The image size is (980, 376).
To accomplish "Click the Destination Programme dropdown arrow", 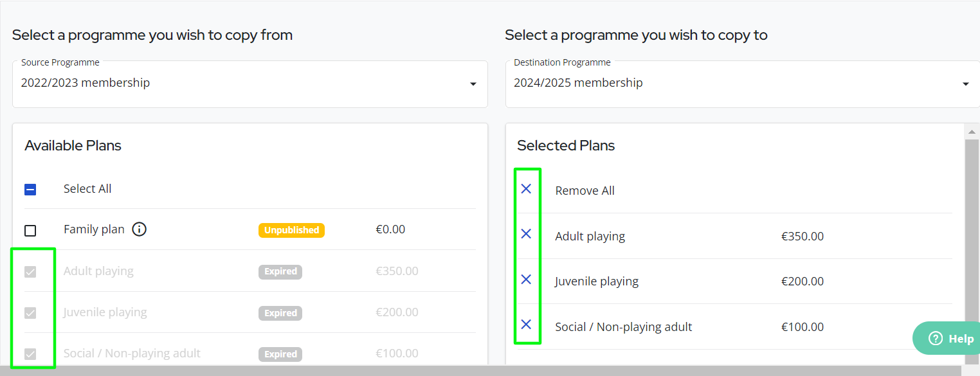I will (x=965, y=84).
